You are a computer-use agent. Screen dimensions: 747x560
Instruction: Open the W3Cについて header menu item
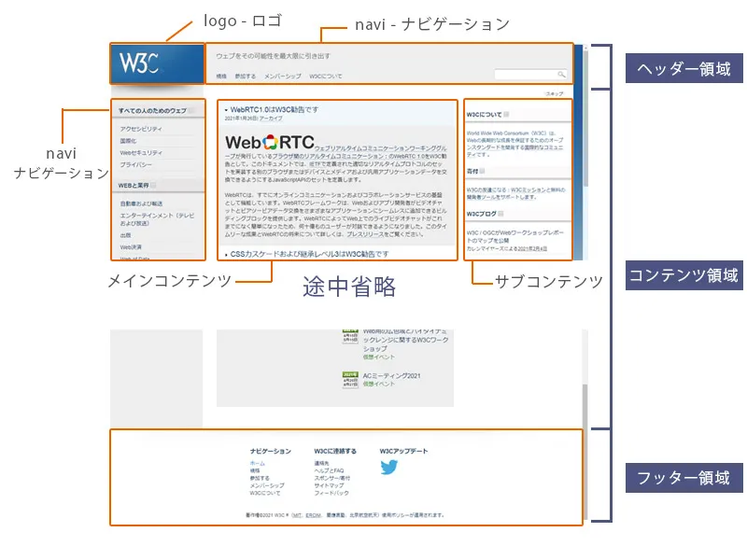tap(325, 76)
